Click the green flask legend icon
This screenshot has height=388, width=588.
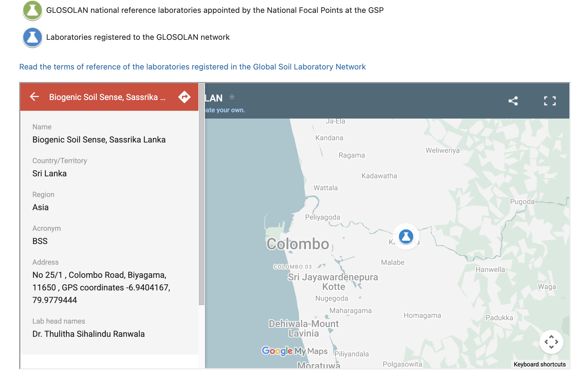pos(32,10)
